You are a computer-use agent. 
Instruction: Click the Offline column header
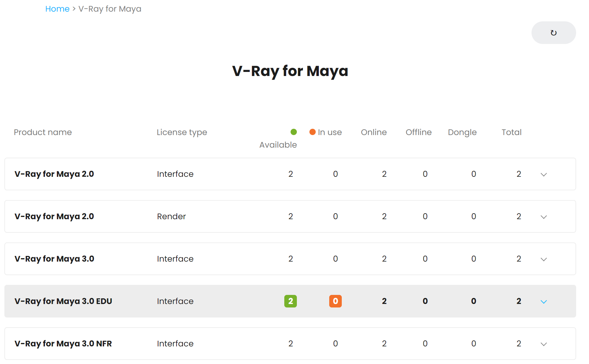(419, 132)
